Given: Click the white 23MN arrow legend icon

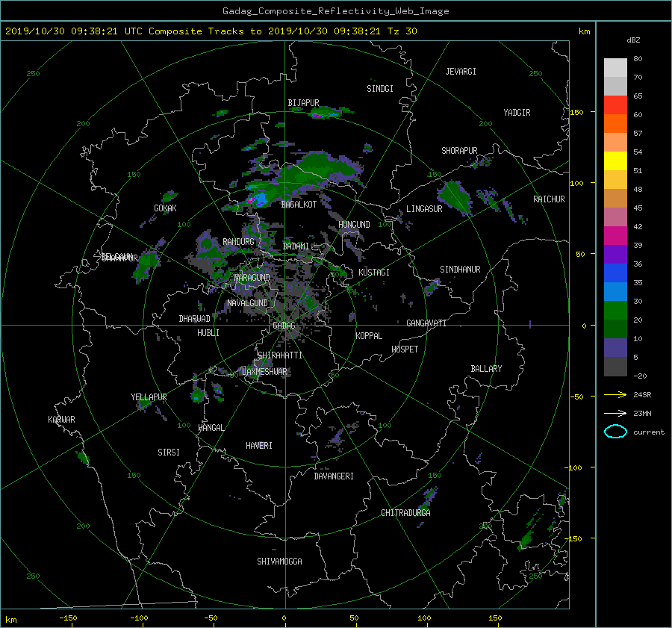Looking at the screenshot, I should (x=615, y=413).
